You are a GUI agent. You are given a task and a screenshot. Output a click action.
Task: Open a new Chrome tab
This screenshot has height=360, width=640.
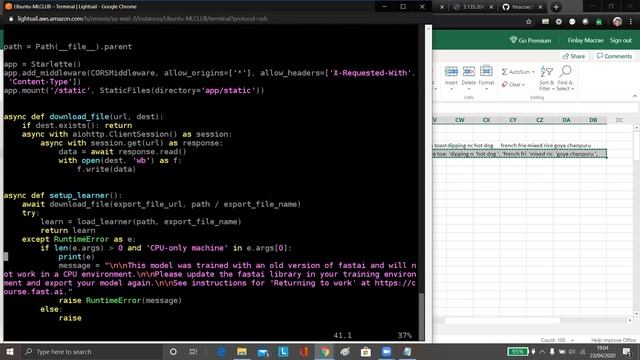(556, 7)
